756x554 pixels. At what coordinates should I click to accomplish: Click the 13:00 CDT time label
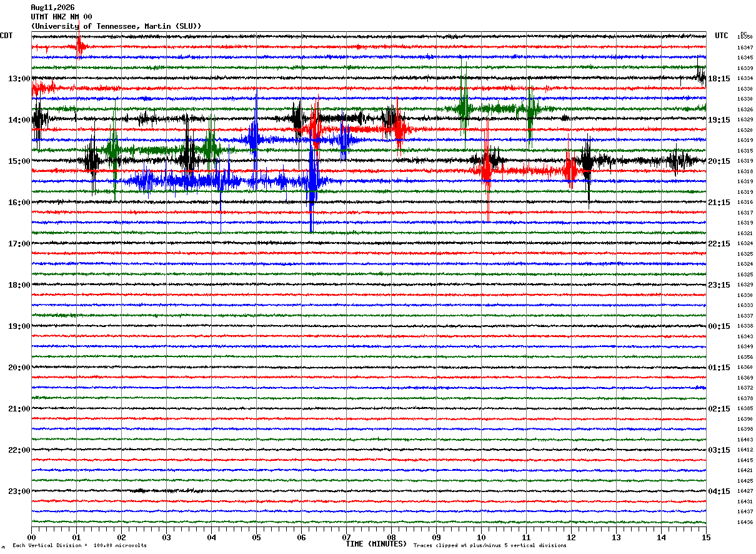tap(19, 79)
